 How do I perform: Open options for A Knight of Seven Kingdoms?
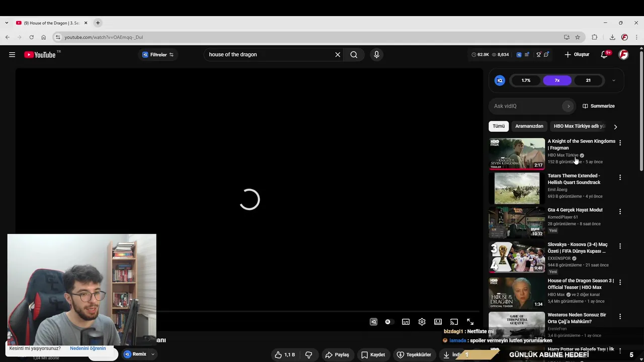click(x=620, y=143)
